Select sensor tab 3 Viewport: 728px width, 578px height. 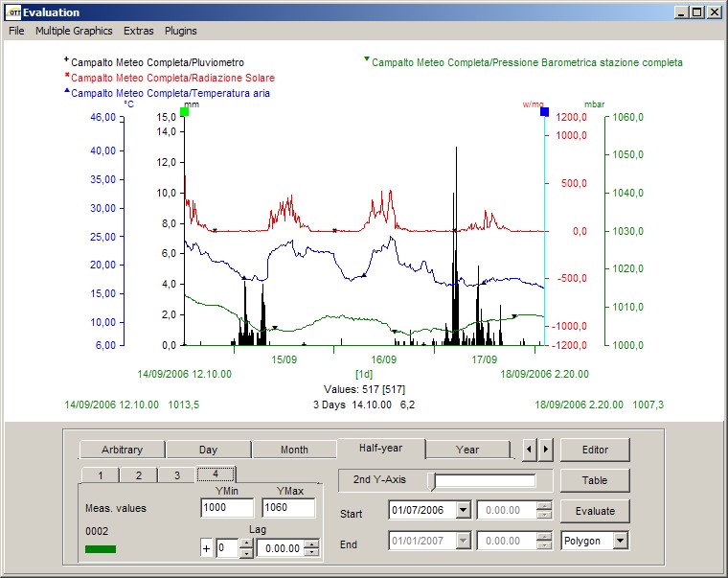click(177, 475)
